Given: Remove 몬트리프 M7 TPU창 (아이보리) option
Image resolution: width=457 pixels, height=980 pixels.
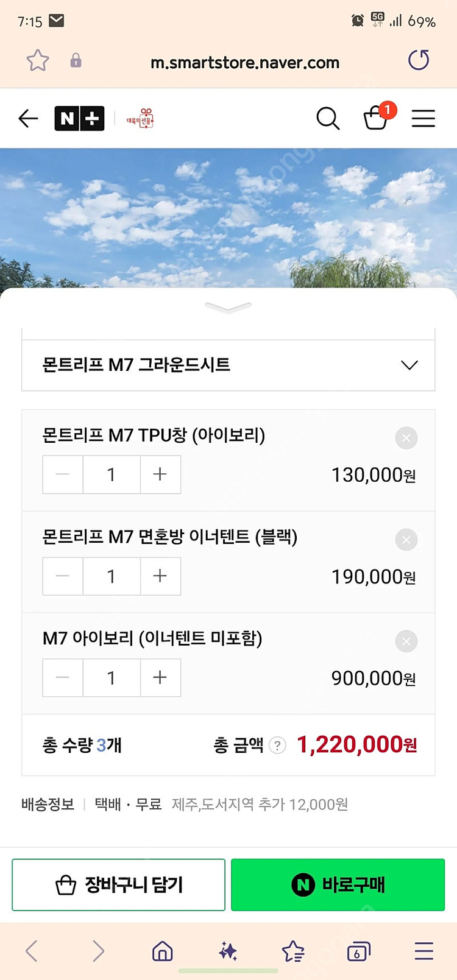Looking at the screenshot, I should tap(406, 438).
